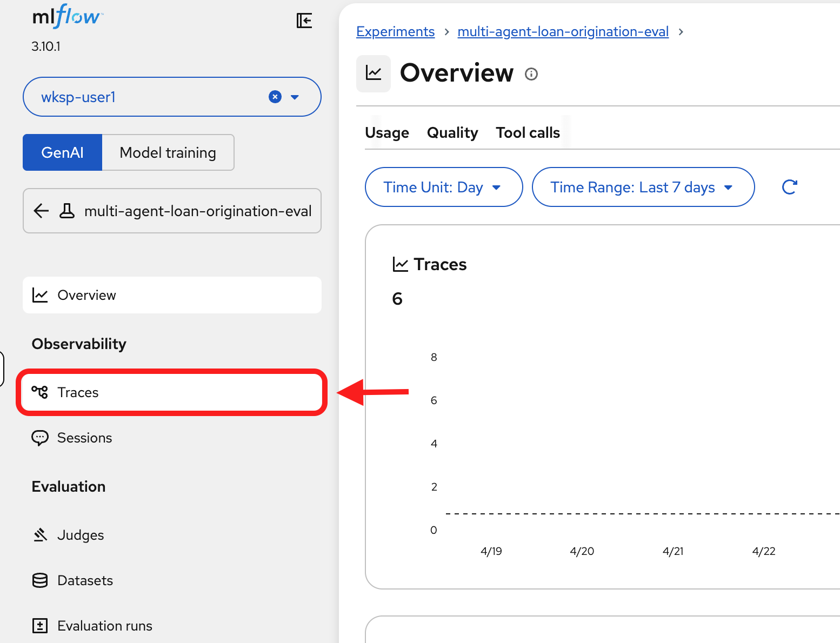Click the Traces chart title
Screen dimensions: 840x643
(440, 264)
